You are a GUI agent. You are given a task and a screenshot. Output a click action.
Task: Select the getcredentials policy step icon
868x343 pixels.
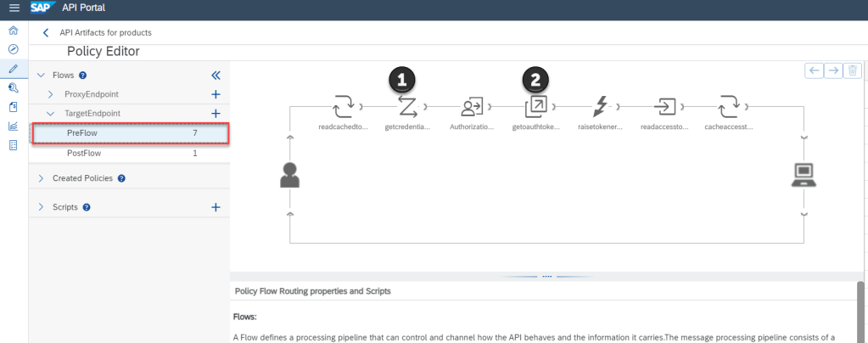[407, 107]
